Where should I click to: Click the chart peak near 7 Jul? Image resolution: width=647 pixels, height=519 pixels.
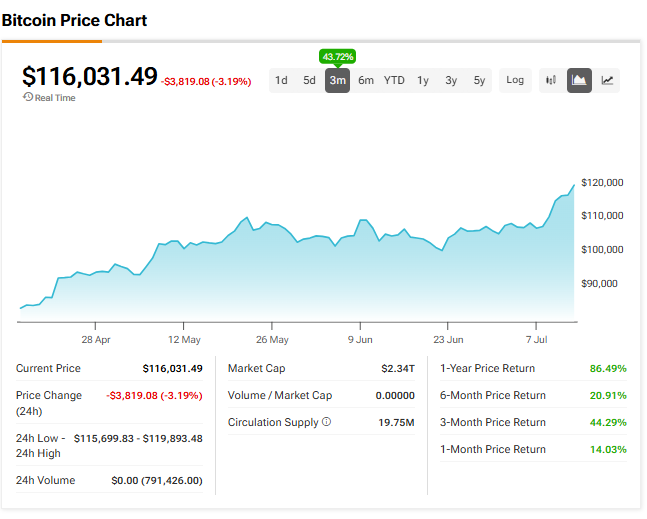(x=574, y=186)
